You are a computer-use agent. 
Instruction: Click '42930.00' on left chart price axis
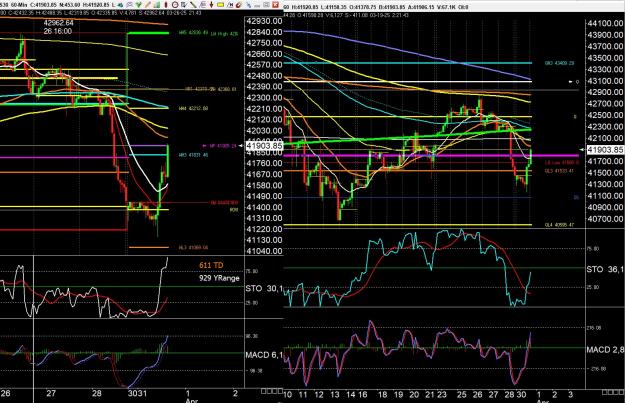(264, 21)
